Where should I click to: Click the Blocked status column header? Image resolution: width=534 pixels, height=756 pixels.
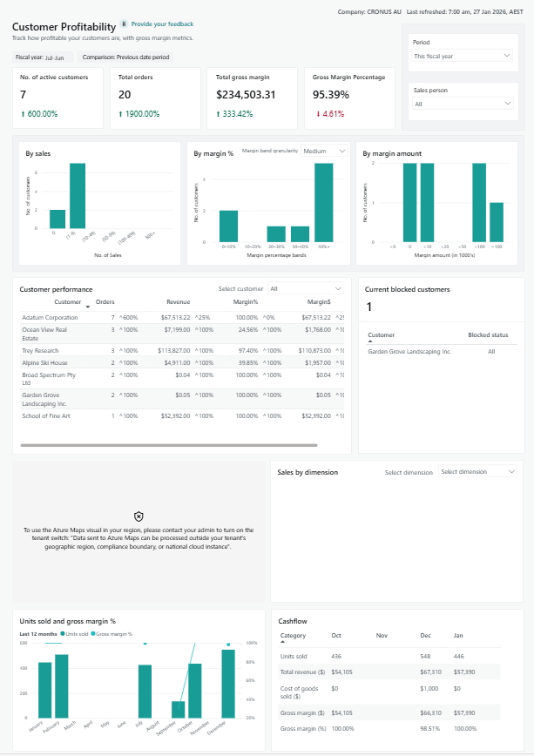[488, 334]
